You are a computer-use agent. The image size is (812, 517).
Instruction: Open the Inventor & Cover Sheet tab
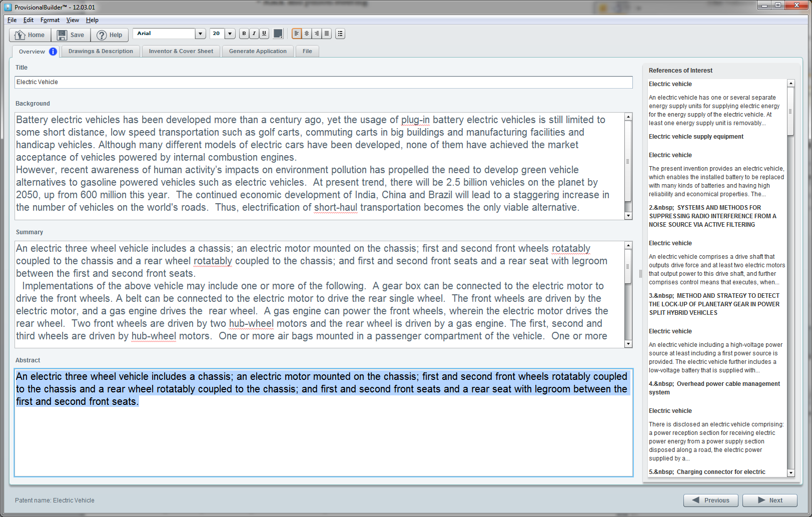pos(181,51)
